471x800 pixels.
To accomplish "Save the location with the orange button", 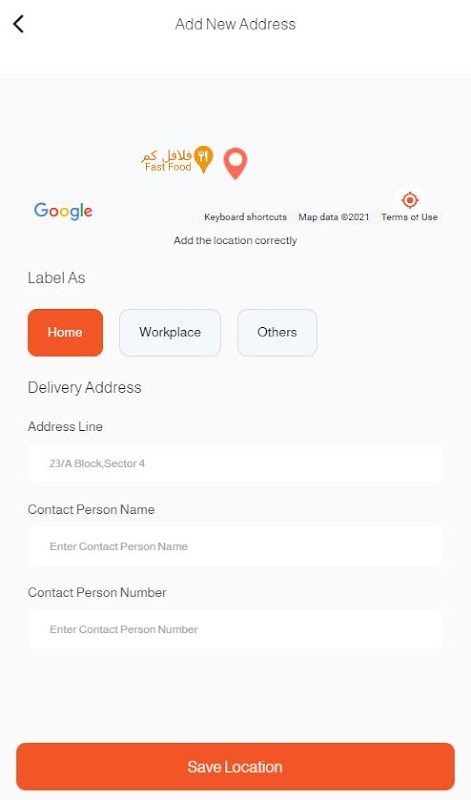I will coord(235,766).
